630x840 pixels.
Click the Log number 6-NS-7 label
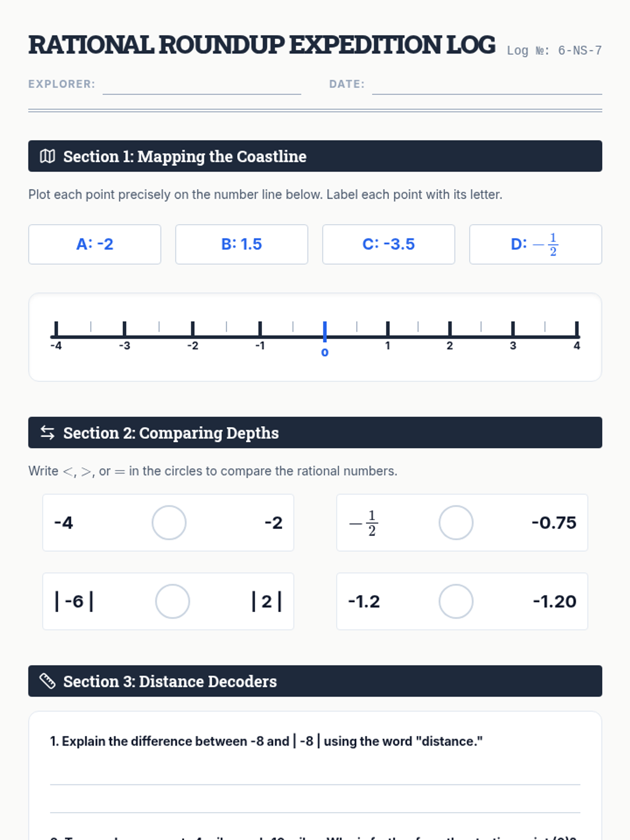pyautogui.click(x=554, y=50)
